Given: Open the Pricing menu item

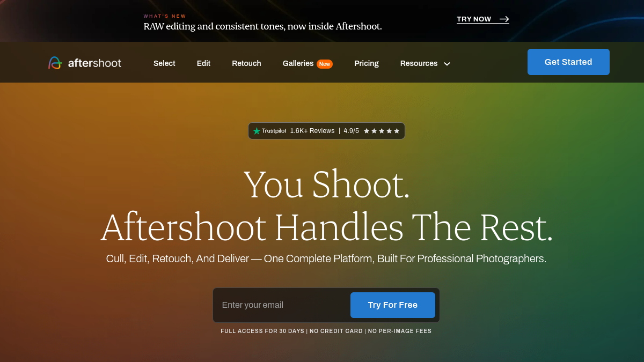Looking at the screenshot, I should tap(367, 63).
